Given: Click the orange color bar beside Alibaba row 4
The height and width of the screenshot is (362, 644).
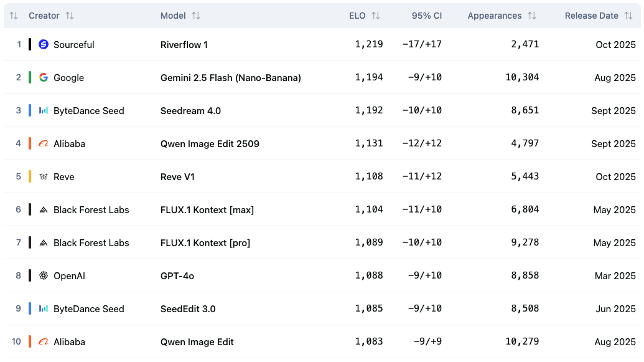Looking at the screenshot, I should click(x=30, y=143).
